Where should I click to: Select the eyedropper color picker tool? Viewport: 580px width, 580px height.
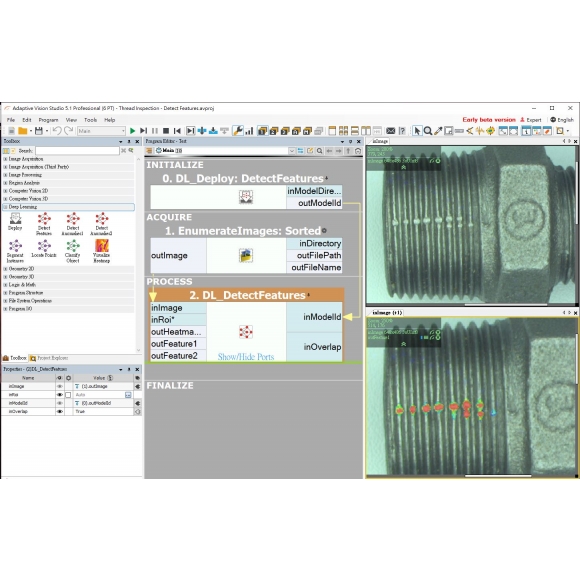point(438,131)
